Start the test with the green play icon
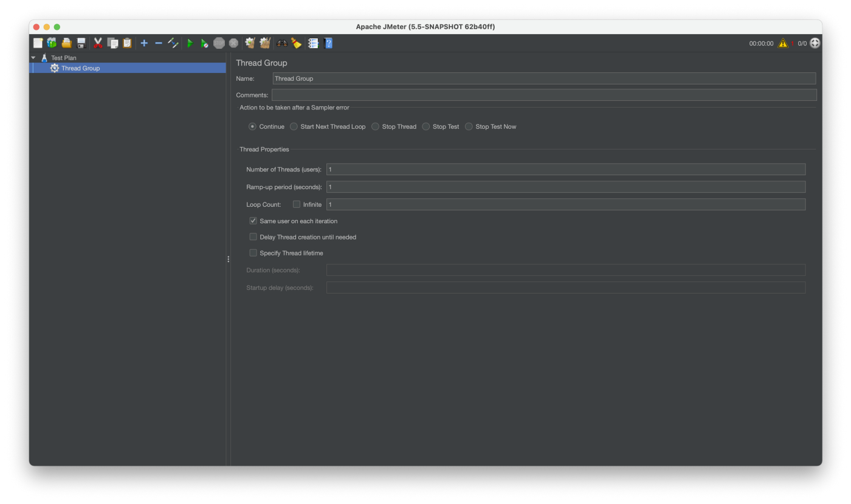Screen dimensions: 851x504 pos(190,43)
